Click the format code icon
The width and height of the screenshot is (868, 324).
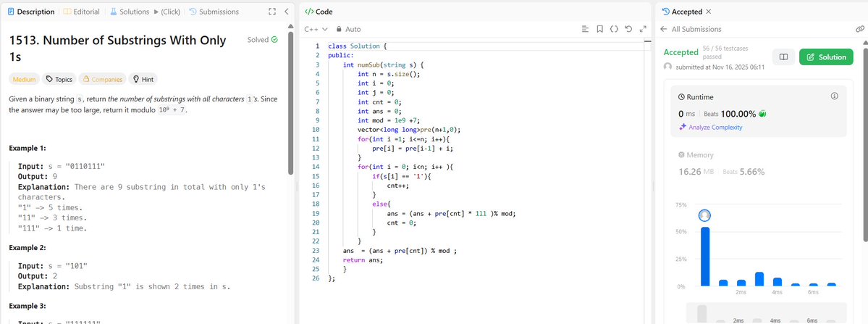tap(585, 29)
